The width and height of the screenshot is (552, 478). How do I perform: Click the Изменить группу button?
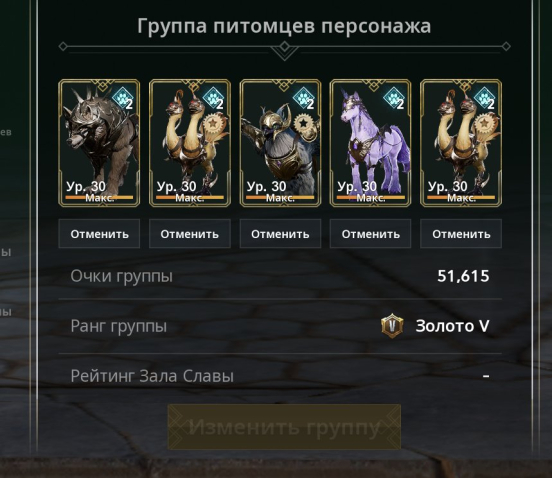pos(284,427)
